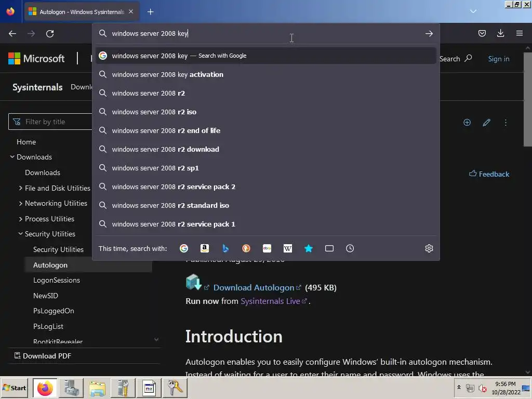Open LogonSessions in the sidebar
532x399 pixels.
pyautogui.click(x=57, y=280)
